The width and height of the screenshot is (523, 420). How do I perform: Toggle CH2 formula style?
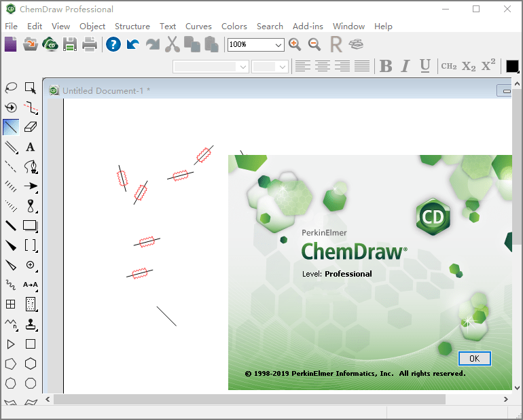pos(448,66)
